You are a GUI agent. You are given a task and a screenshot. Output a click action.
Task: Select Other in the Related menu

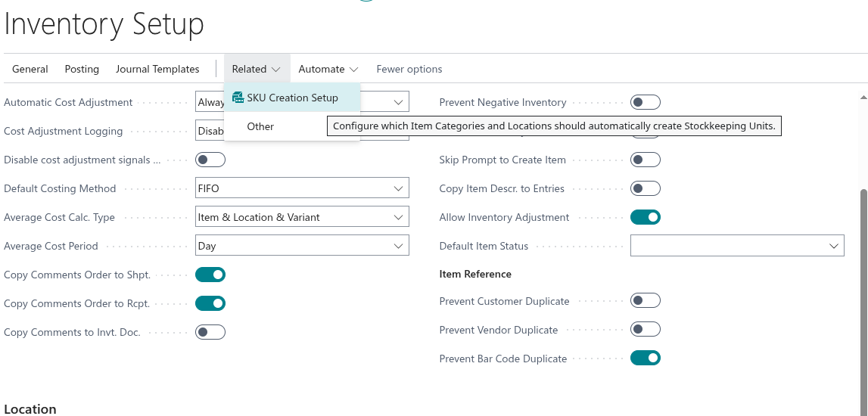[x=260, y=126]
